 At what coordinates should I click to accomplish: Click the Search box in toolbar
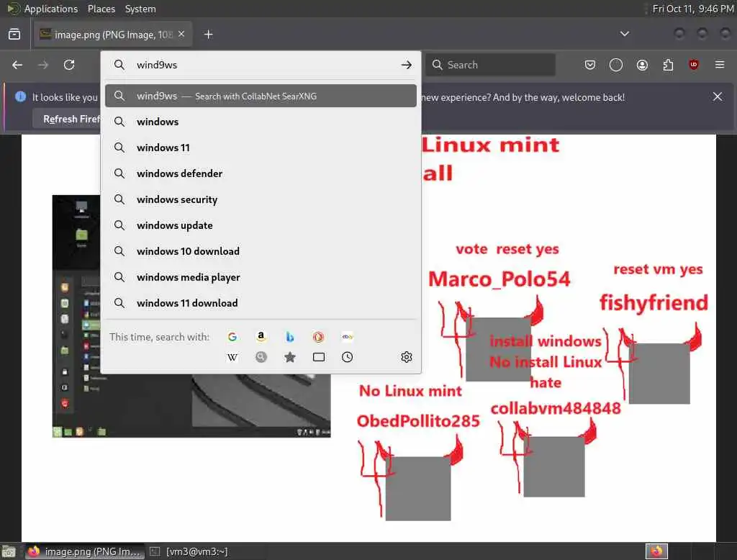pos(491,65)
